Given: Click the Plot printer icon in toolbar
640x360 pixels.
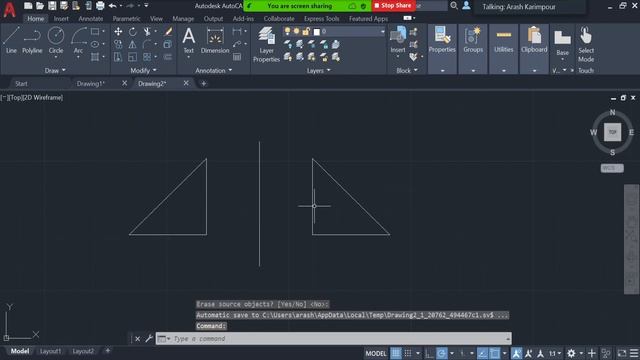Looking at the screenshot, I should pos(100,6).
